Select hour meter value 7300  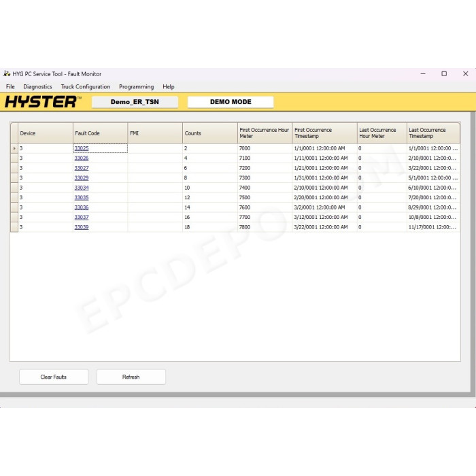pos(265,178)
